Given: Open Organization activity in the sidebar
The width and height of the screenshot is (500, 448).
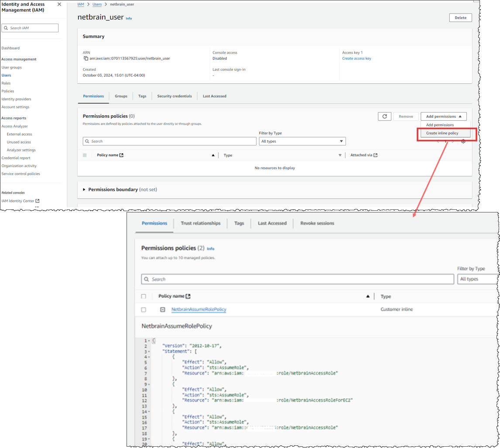Looking at the screenshot, I should 19,166.
